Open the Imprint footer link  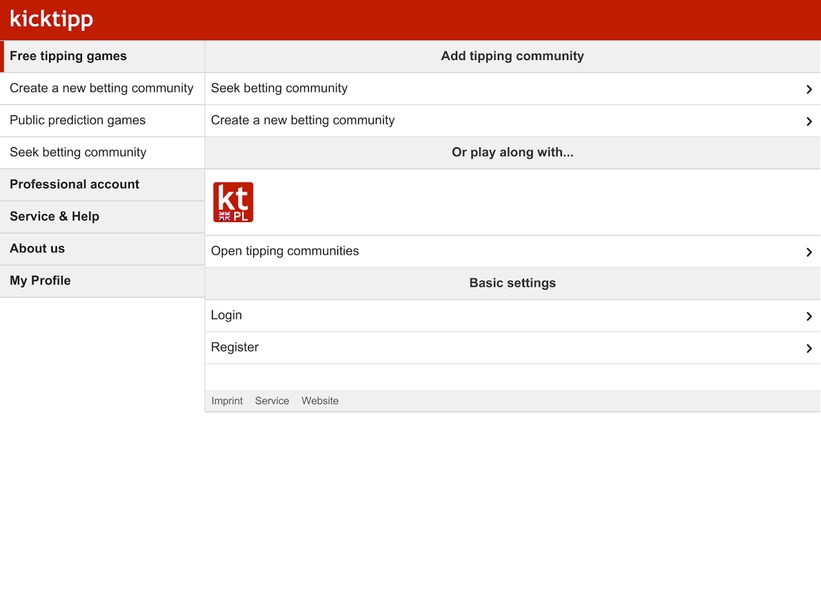pyautogui.click(x=227, y=401)
